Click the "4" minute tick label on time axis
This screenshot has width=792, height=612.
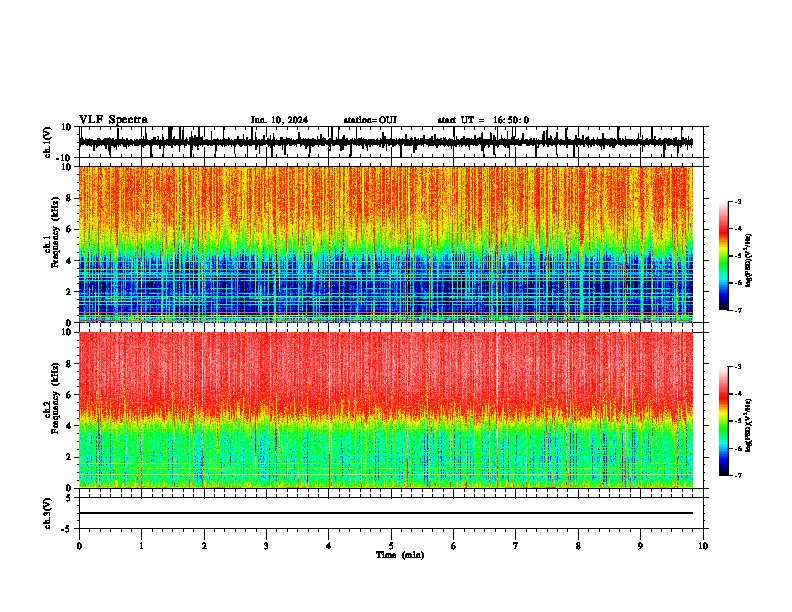click(329, 546)
